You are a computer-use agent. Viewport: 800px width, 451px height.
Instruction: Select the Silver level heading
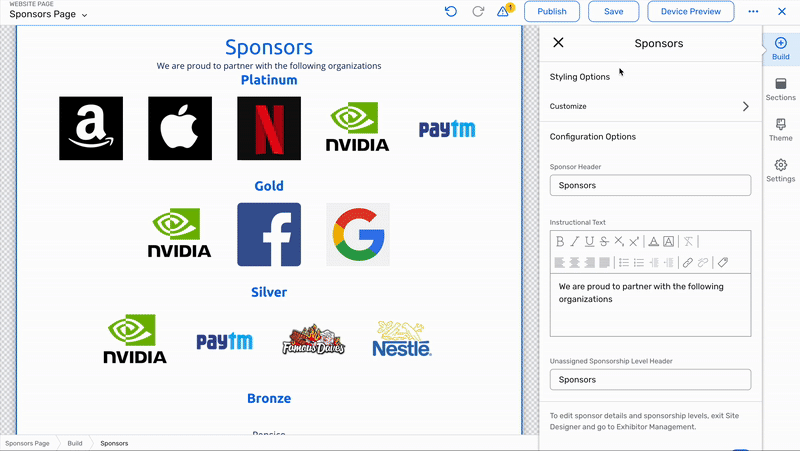point(269,292)
